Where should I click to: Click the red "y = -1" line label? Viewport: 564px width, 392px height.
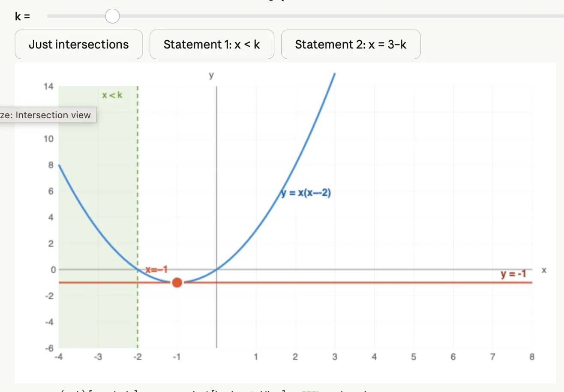513,274
